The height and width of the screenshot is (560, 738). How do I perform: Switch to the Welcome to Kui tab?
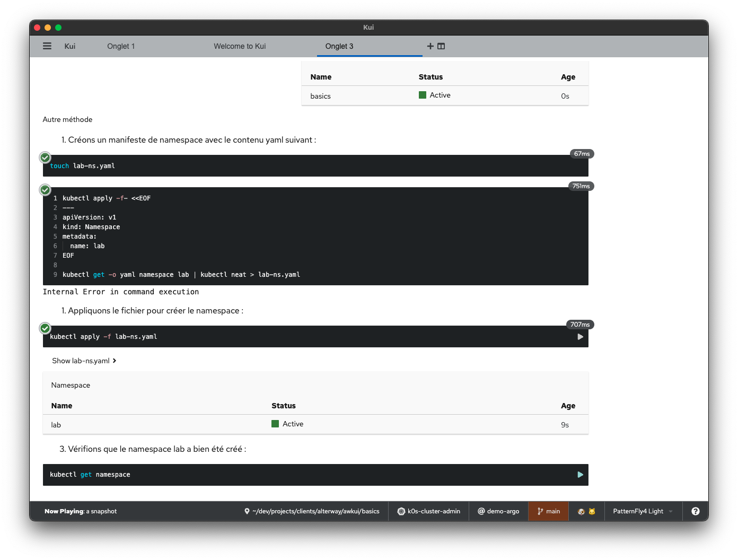click(x=240, y=46)
